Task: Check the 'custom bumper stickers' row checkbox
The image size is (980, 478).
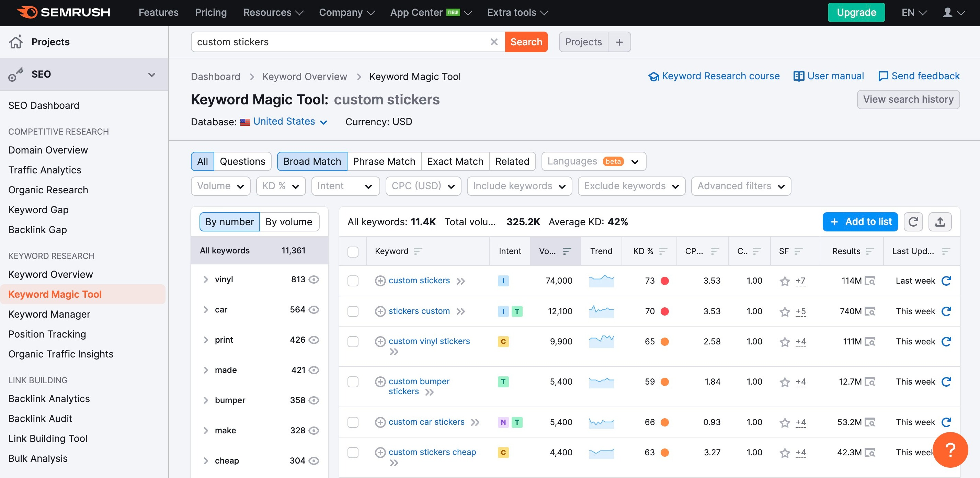Action: point(353,382)
